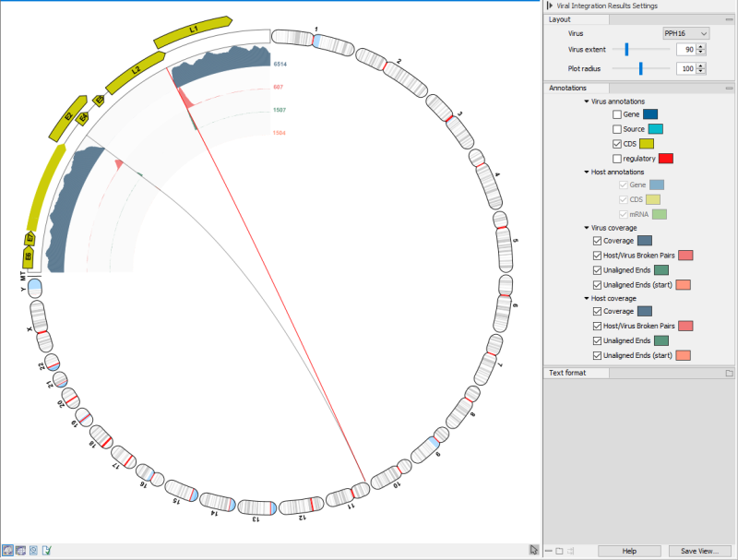
Task: Select the arrow pointer selection tool
Action: [533, 550]
